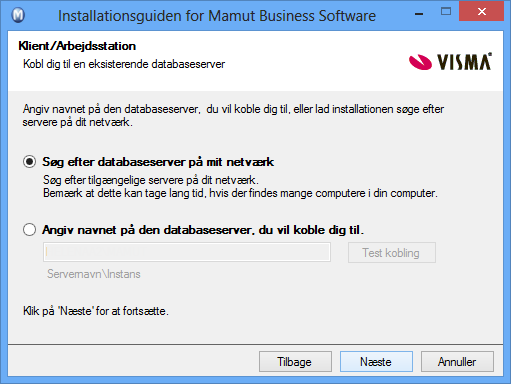This screenshot has width=511, height=384.
Task: Close the Mamut installer window
Action: pyautogui.click(x=481, y=12)
